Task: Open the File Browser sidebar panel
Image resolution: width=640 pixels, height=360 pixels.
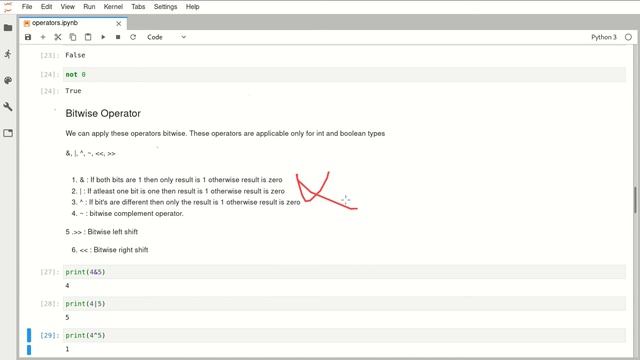Action: tap(8, 28)
